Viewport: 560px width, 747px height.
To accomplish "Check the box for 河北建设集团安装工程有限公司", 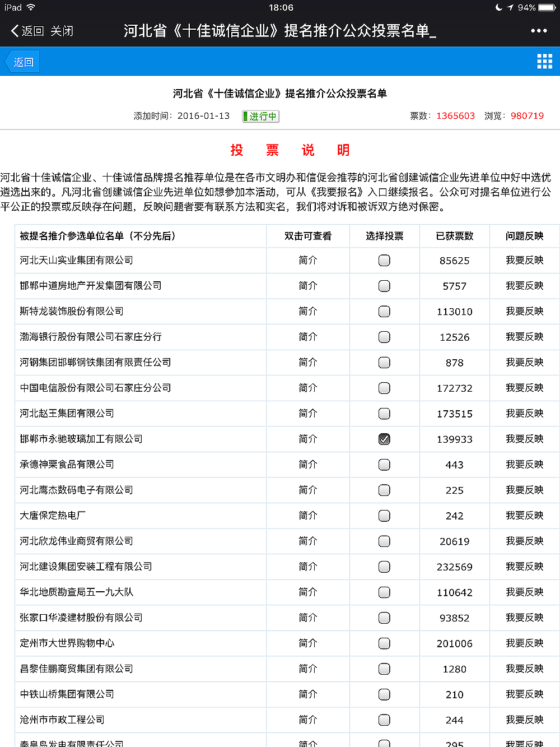I will [x=384, y=567].
